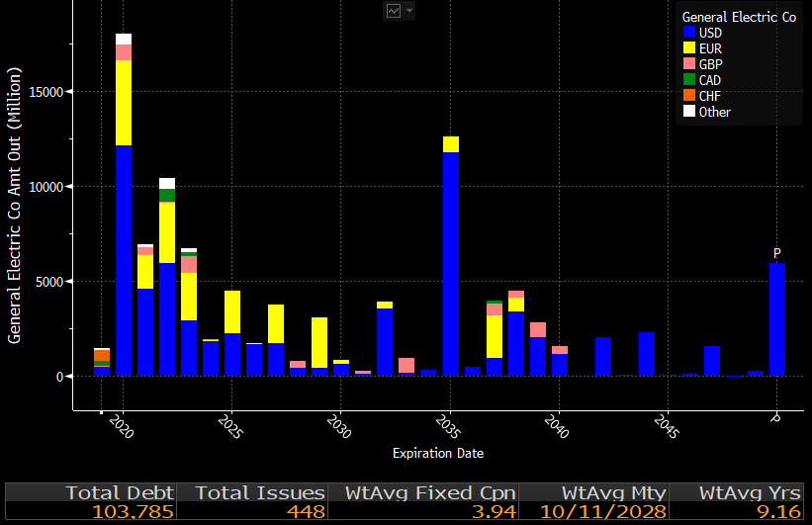Click the 103,785 total debt value

pyautogui.click(x=133, y=511)
